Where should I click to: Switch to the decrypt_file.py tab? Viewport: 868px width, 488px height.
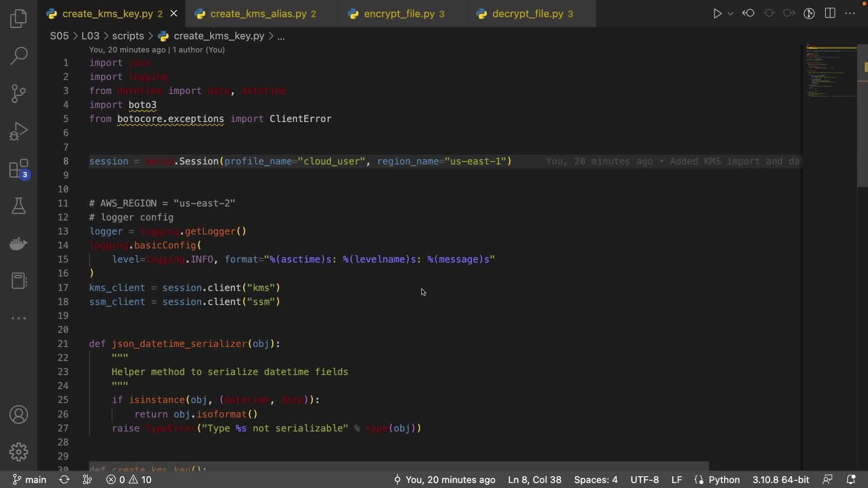click(x=527, y=14)
